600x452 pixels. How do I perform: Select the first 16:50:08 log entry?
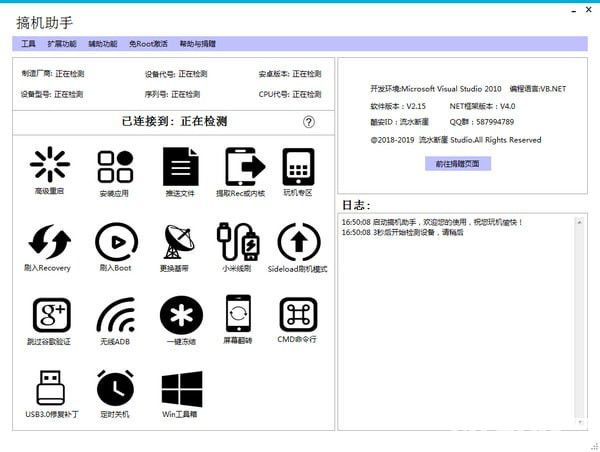(432, 222)
